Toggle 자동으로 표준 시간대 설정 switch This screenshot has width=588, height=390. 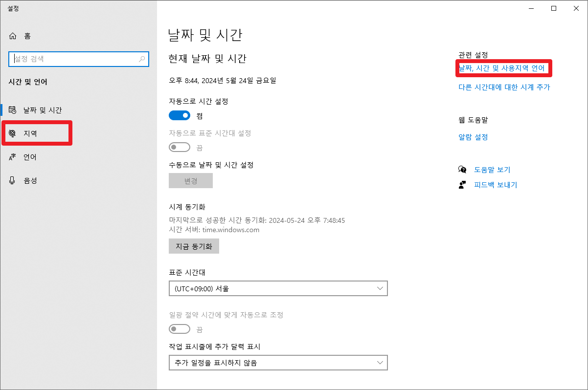[180, 147]
